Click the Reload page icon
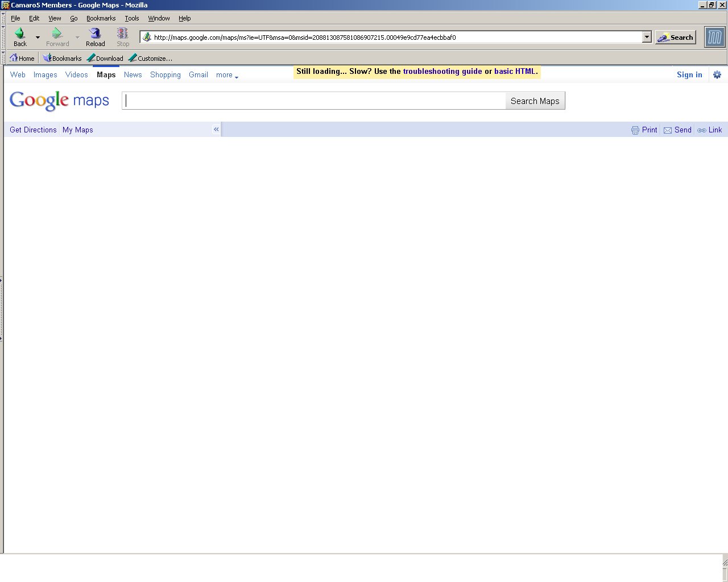The width and height of the screenshot is (728, 582). (x=95, y=34)
